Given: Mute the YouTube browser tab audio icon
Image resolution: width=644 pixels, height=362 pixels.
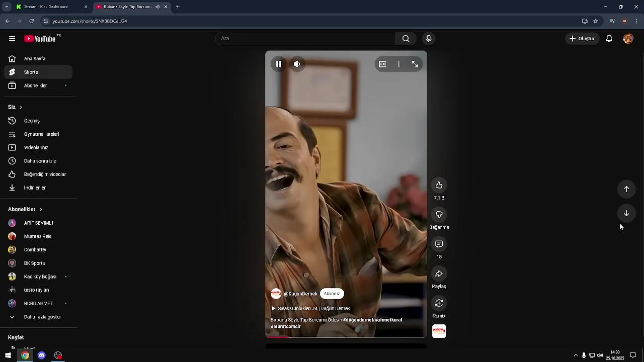Looking at the screenshot, I should point(157,7).
